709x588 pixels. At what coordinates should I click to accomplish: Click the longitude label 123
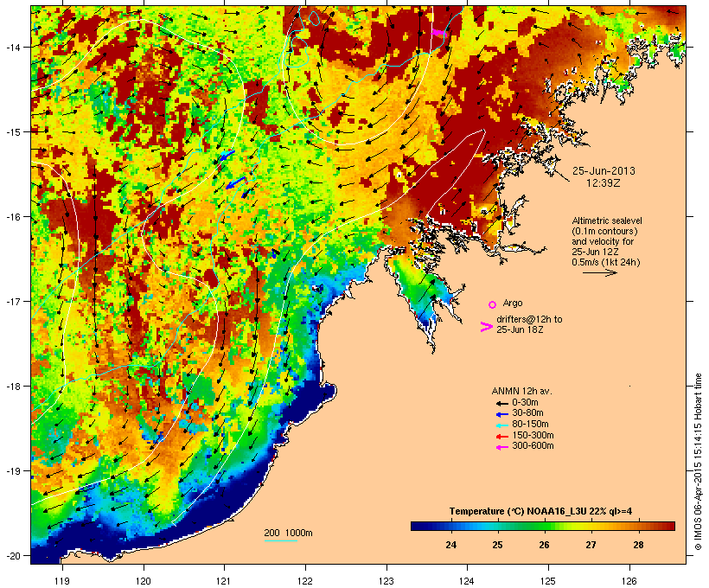pyautogui.click(x=386, y=581)
